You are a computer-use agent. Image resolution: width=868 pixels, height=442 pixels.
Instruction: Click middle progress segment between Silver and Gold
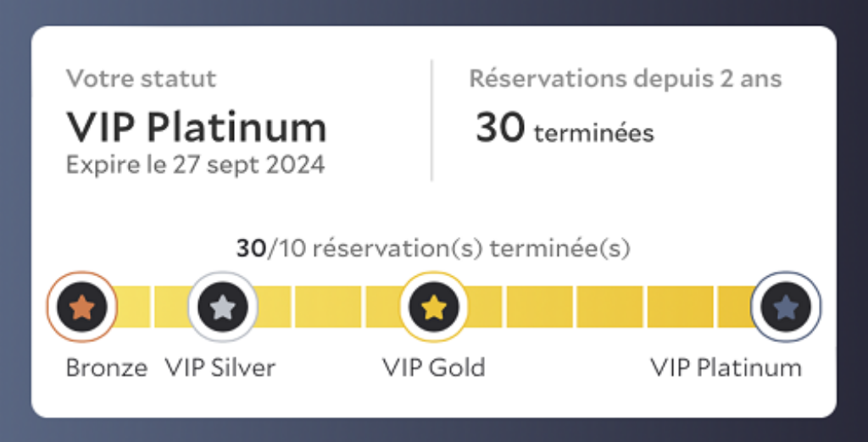point(327,307)
